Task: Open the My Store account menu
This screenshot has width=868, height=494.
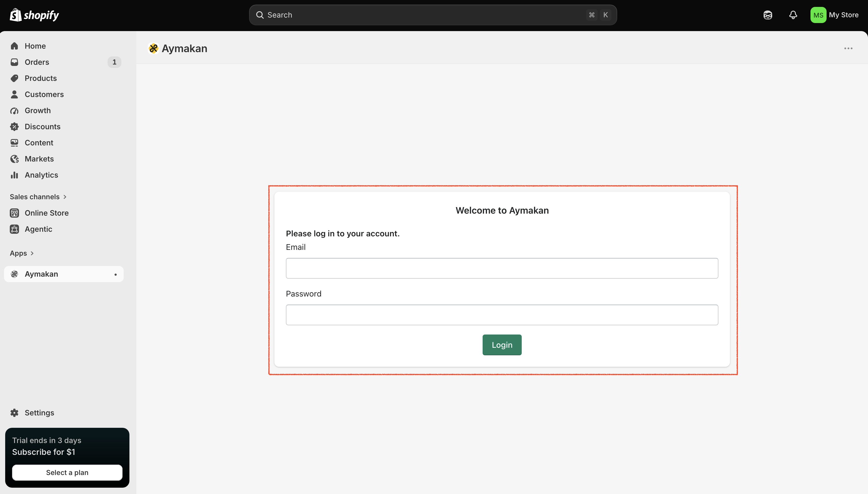Action: 834,15
